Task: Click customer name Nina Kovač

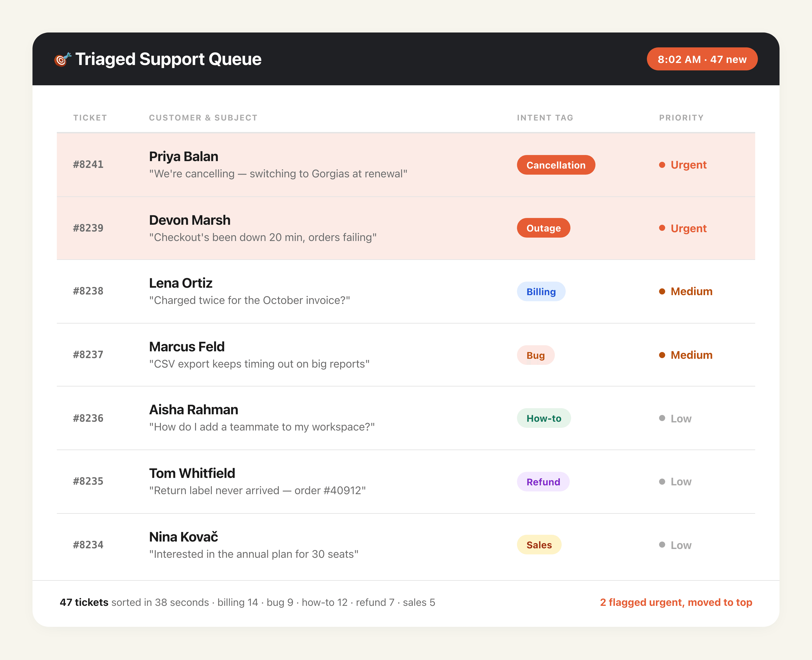Action: (x=184, y=537)
